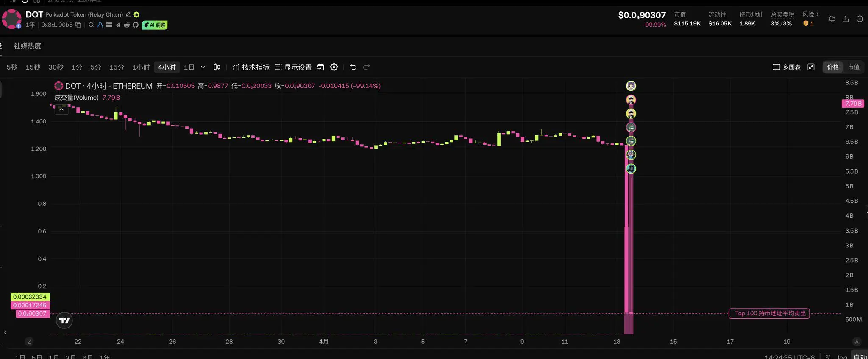Select the 1小时 timeframe

(141, 67)
